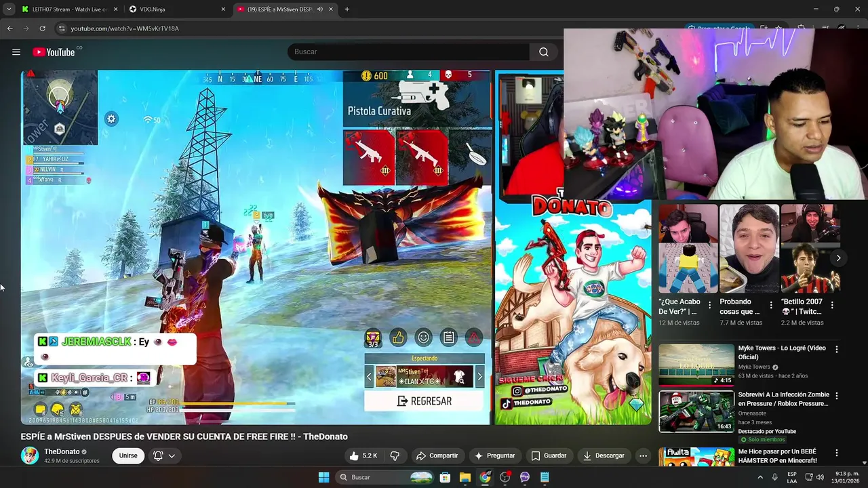Open purple chat app on taskbar
Image resolution: width=868 pixels, height=488 pixels.
525,477
